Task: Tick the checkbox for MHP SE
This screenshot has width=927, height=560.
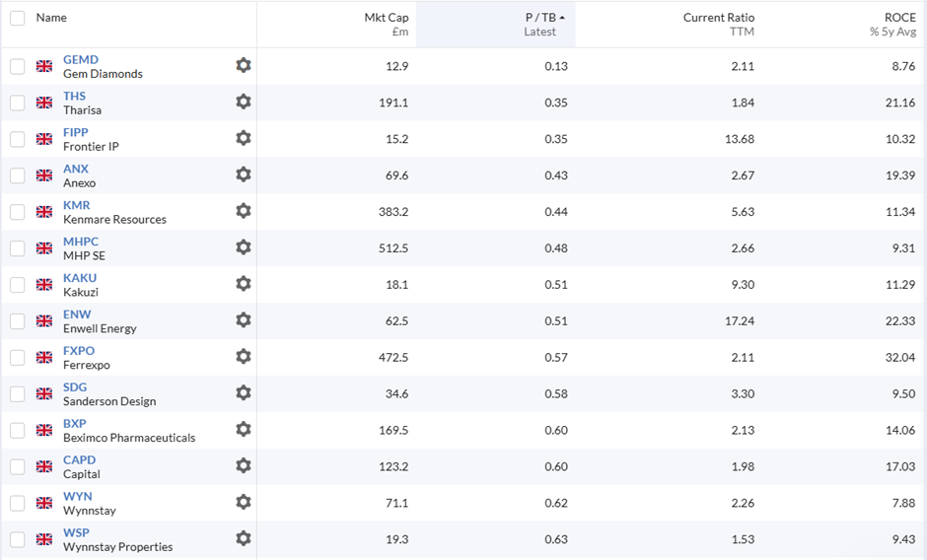Action: [x=18, y=248]
